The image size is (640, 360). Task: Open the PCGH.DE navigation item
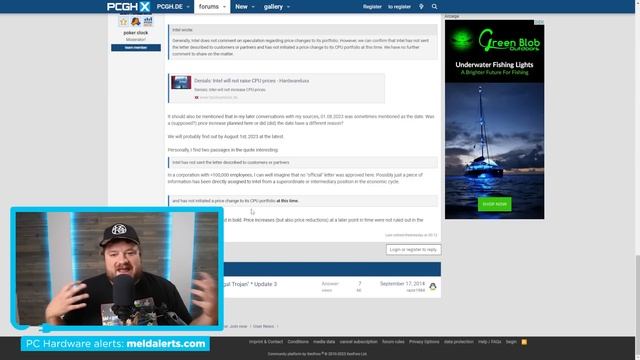[169, 7]
